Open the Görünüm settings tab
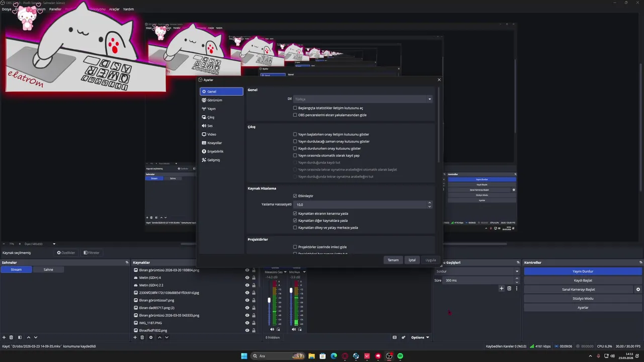Viewport: 644px width, 362px height. coord(221,100)
